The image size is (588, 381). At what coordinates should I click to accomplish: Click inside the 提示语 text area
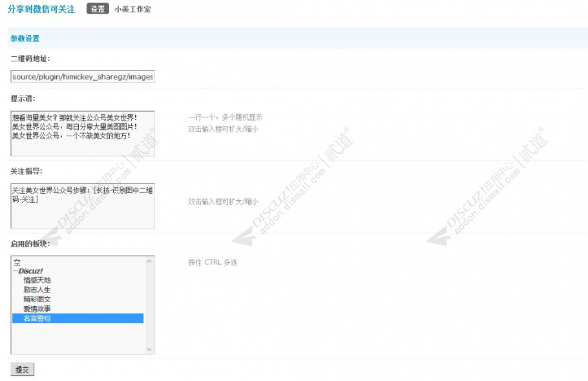click(83, 142)
